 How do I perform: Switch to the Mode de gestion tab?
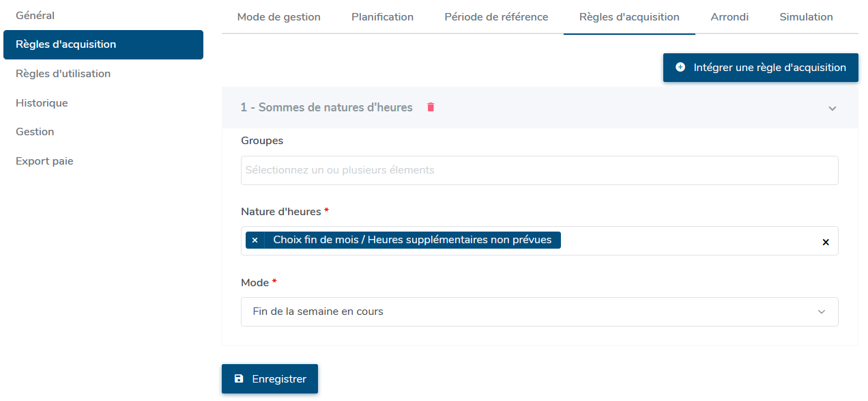pyautogui.click(x=278, y=17)
